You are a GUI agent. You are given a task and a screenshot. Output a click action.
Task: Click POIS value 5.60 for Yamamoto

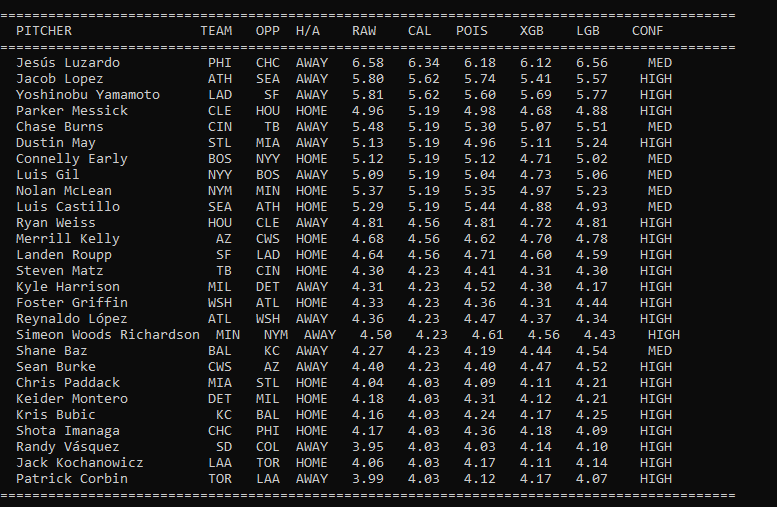[480, 95]
